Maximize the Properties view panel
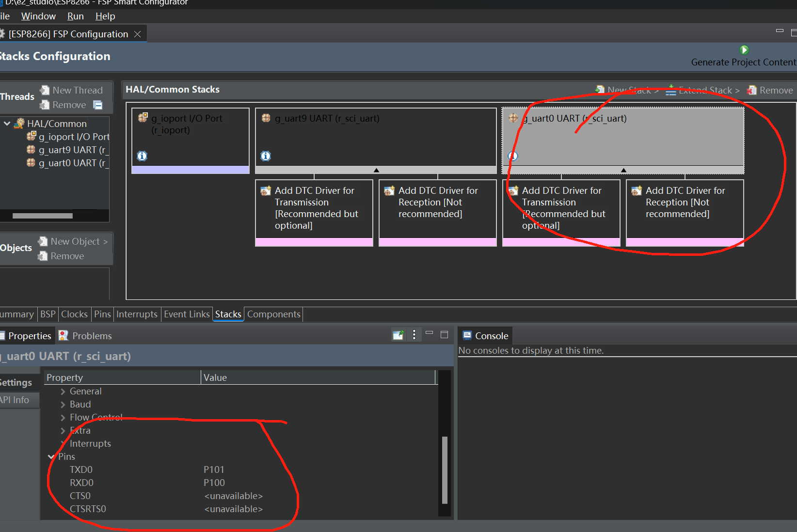Image resolution: width=797 pixels, height=532 pixels. pos(444,334)
